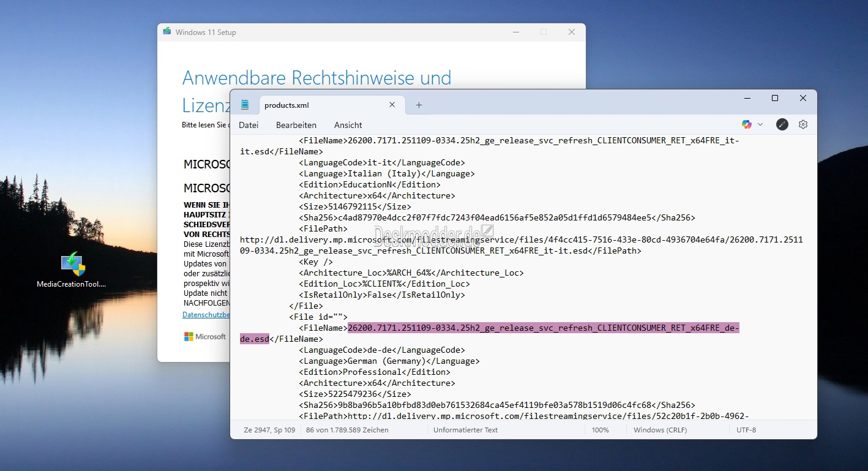Close the products.xml tab

(392, 105)
